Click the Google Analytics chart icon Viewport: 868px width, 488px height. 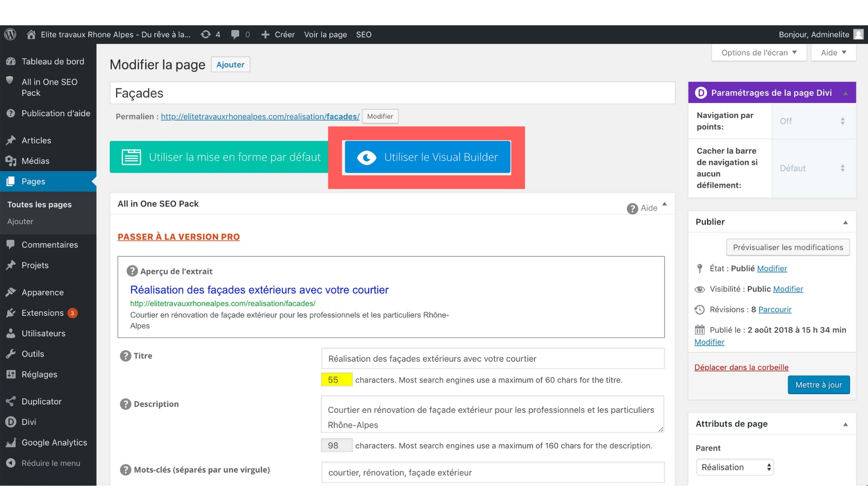(11, 442)
